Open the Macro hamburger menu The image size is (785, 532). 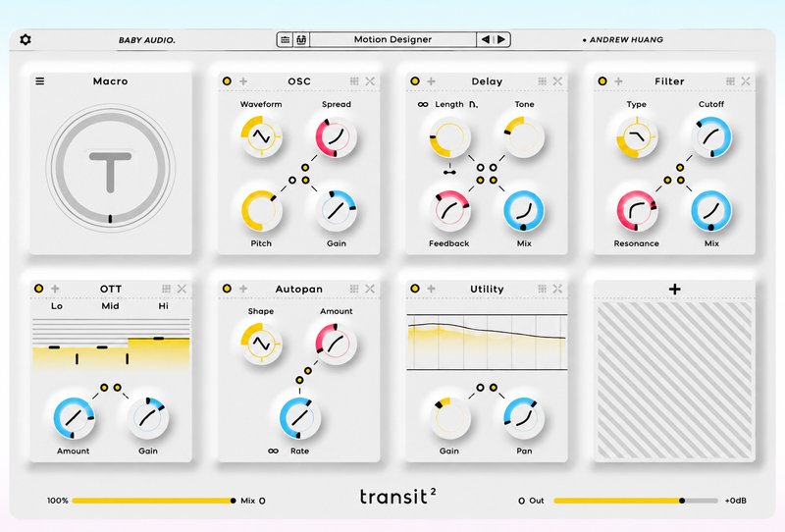[x=40, y=81]
